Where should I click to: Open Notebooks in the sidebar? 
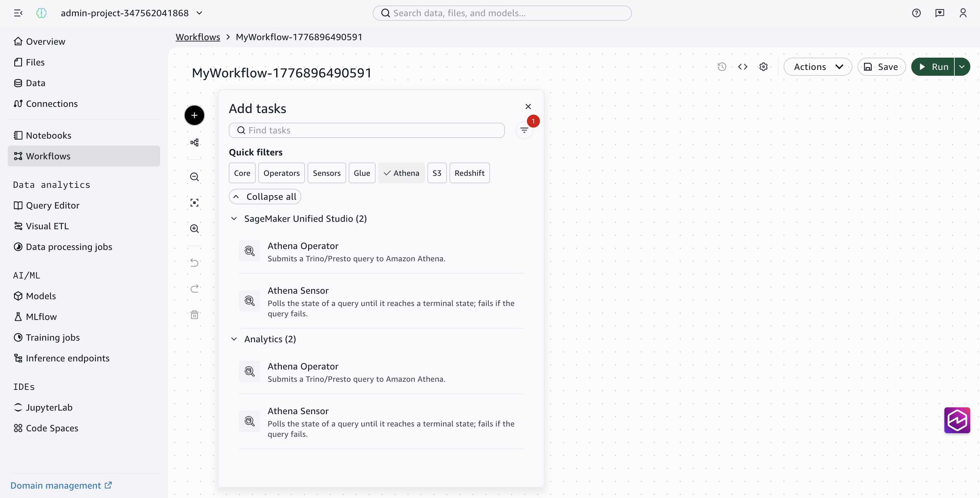coord(84,135)
